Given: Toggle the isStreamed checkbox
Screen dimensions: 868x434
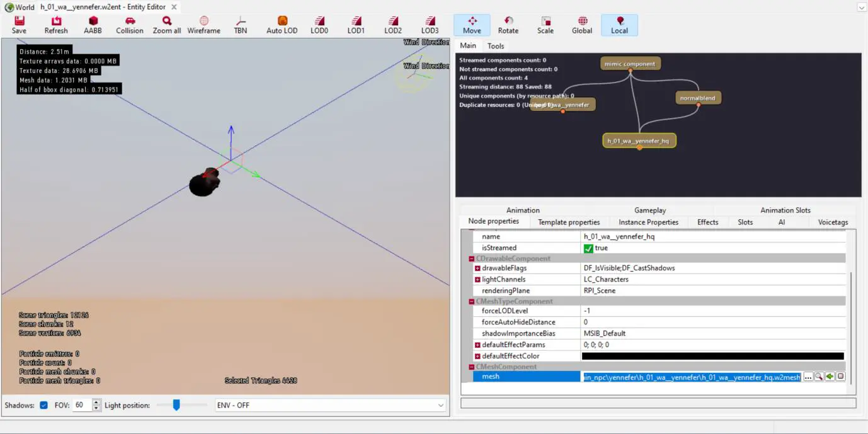Looking at the screenshot, I should [x=588, y=248].
